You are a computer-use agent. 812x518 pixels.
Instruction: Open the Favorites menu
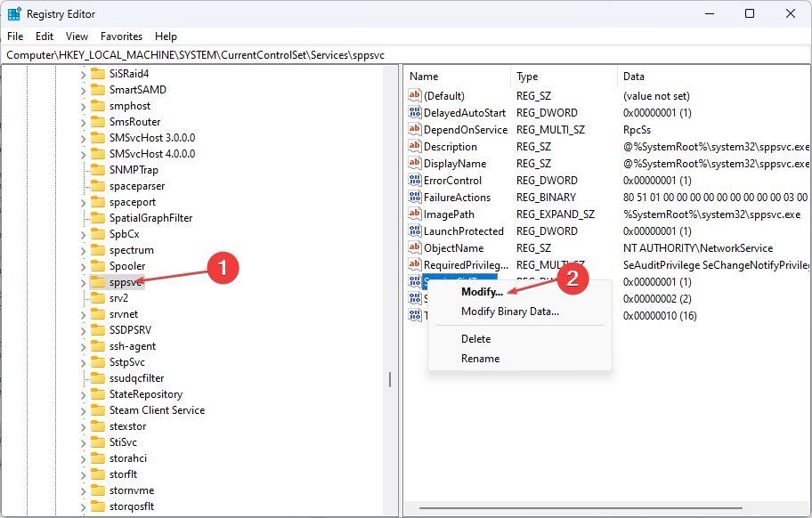122,36
